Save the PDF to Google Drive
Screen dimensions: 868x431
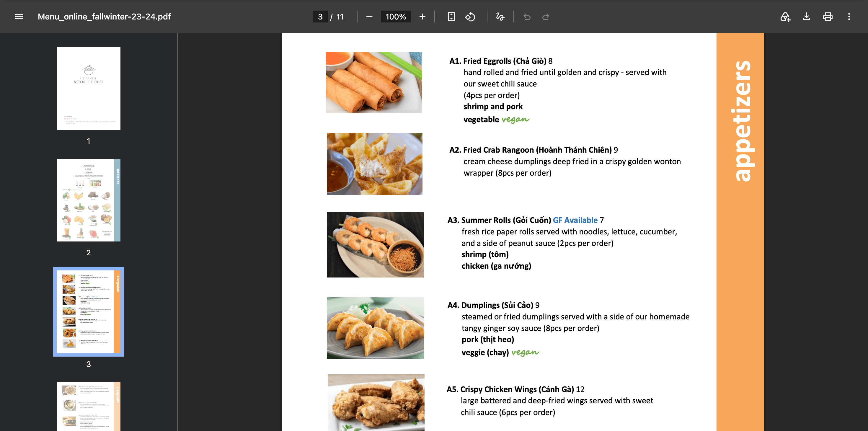pos(785,17)
